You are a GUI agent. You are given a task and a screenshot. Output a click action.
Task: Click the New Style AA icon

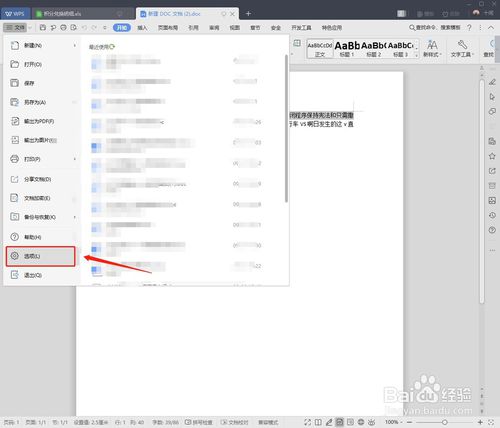432,45
